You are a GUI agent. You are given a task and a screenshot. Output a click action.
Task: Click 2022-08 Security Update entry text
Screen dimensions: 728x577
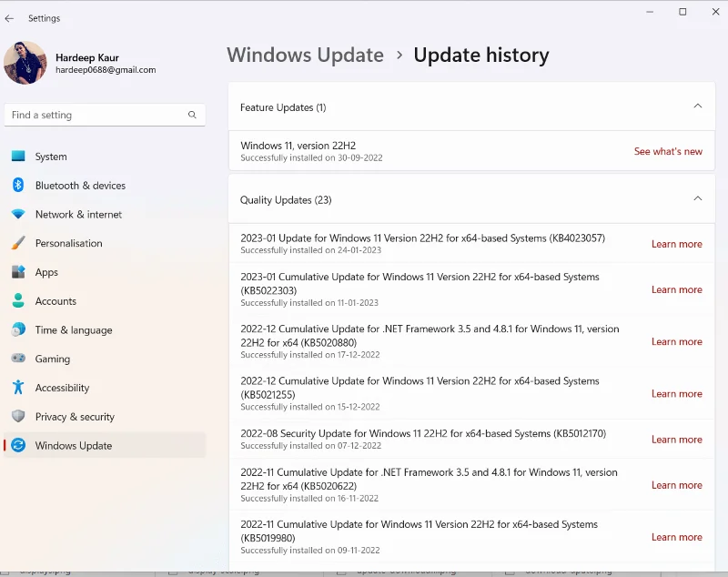coord(423,433)
